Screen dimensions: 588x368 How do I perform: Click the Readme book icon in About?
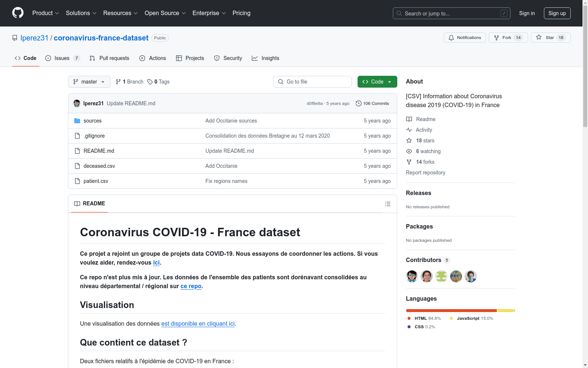tap(409, 119)
